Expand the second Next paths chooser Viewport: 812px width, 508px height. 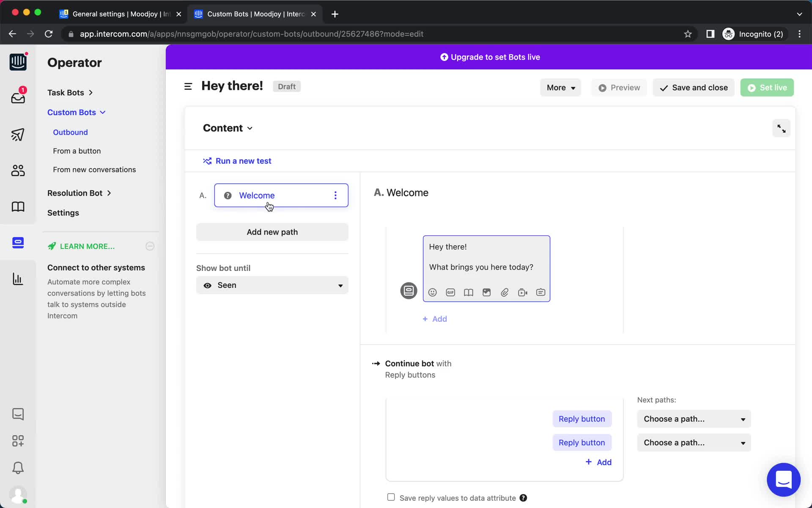[x=693, y=442]
